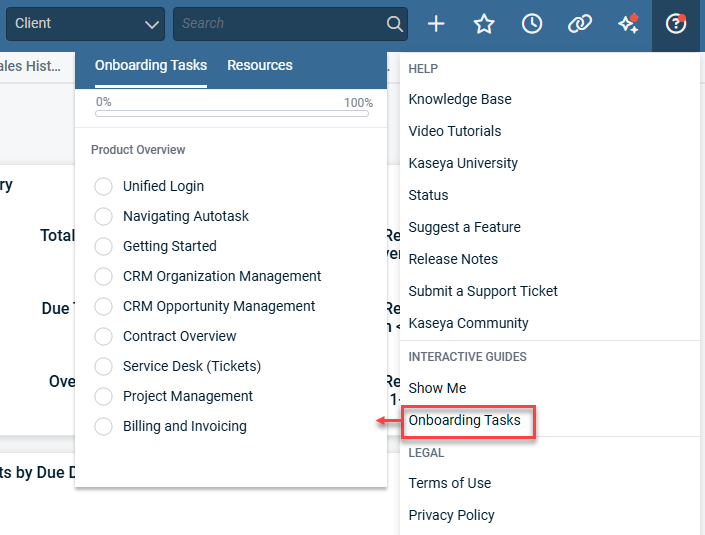This screenshot has width=705, height=535.
Task: Click the CRM Opportunity Management task
Action: pyautogui.click(x=219, y=306)
